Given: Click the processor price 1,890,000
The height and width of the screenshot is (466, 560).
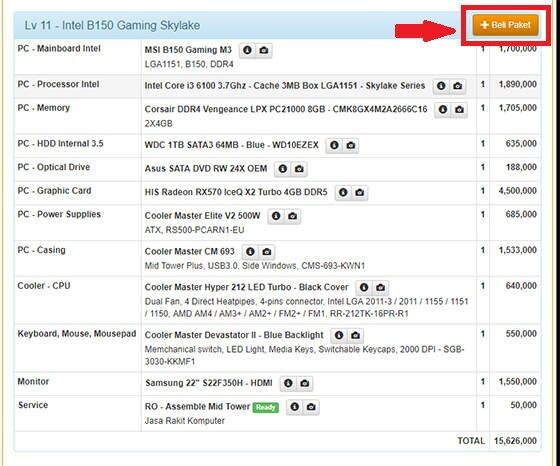Looking at the screenshot, I should click(x=518, y=84).
